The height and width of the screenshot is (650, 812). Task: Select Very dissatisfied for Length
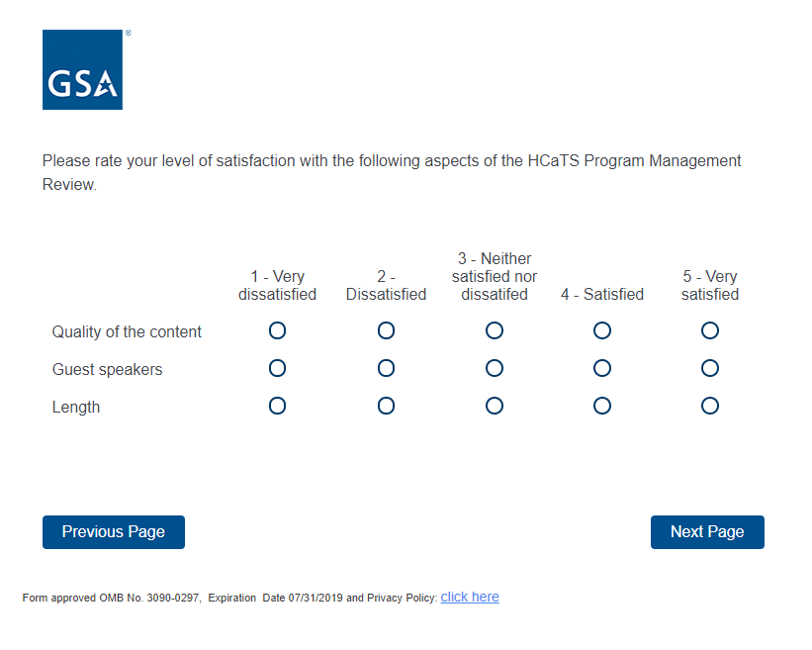point(277,406)
